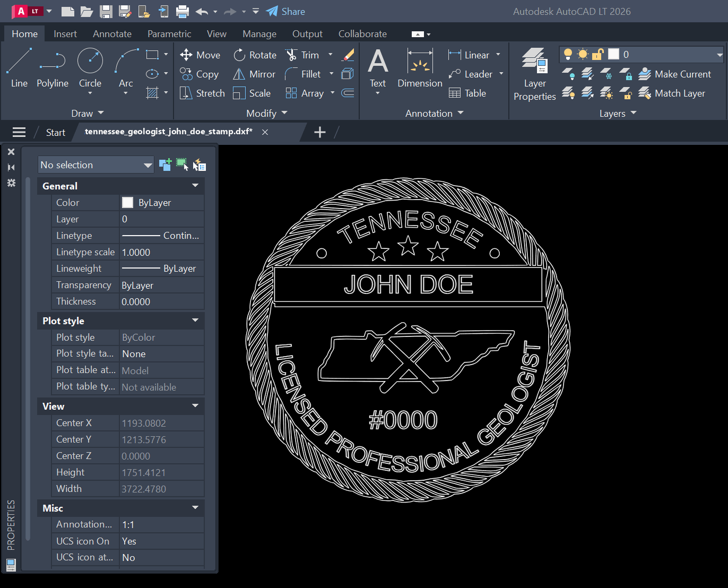Open the Collaborate ribbon tab
Viewport: 728px width, 588px height.
pos(362,34)
